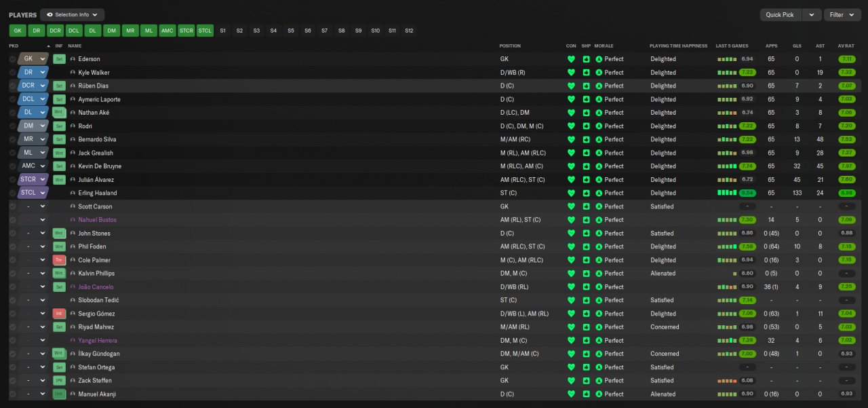The width and height of the screenshot is (868, 408).
Task: Open position dropdown for Zack Steffen
Action: click(34, 381)
